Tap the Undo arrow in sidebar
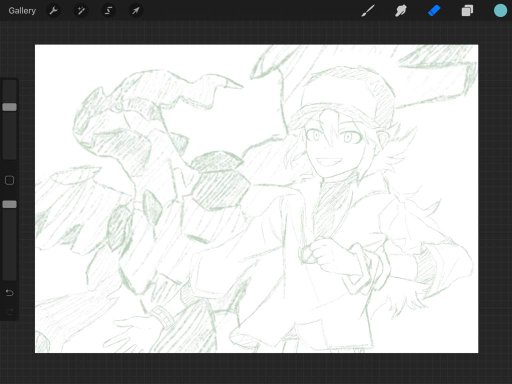 coord(9,293)
